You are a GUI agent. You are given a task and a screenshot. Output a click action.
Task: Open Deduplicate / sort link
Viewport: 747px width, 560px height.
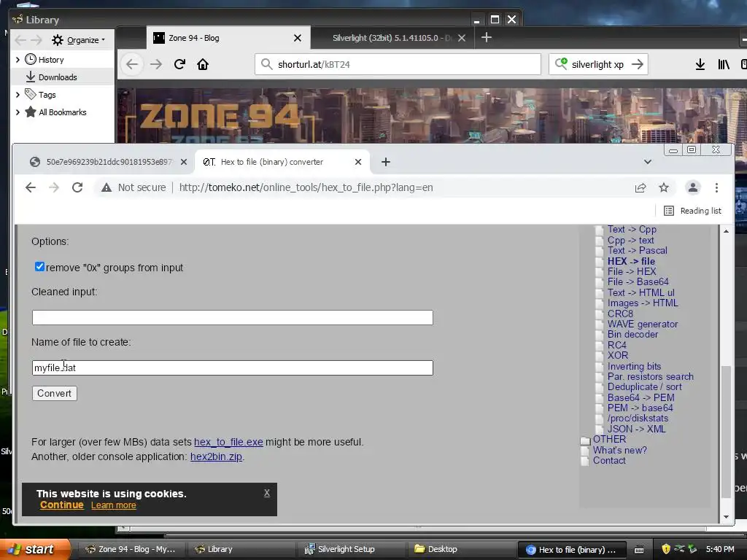[644, 386]
